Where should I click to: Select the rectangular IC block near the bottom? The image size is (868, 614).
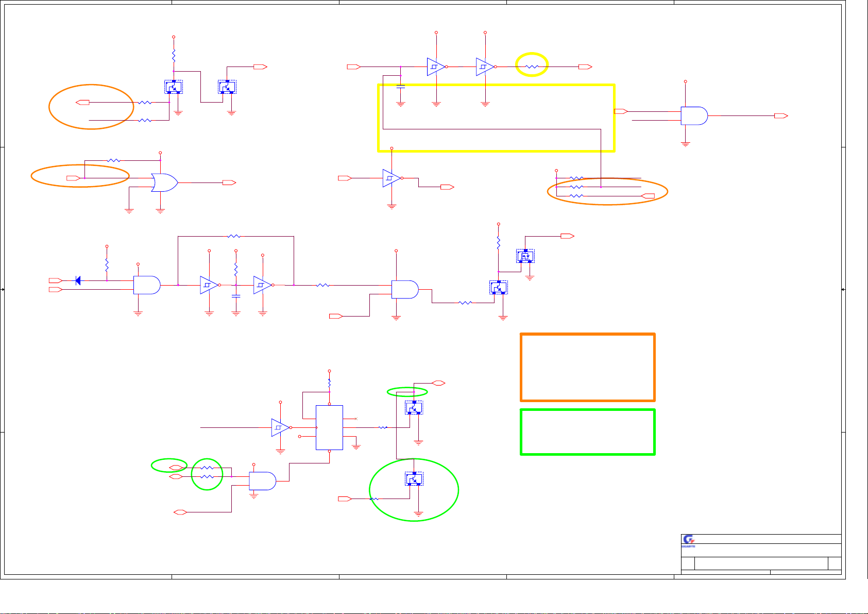tap(329, 427)
